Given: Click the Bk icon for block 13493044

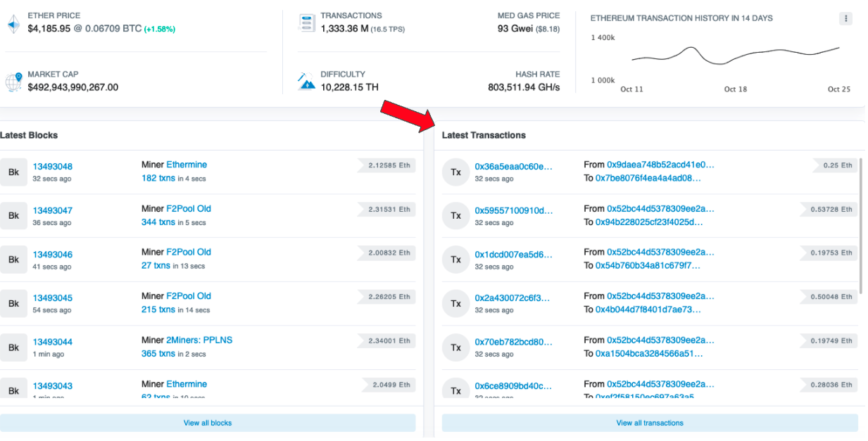Looking at the screenshot, I should (13, 347).
